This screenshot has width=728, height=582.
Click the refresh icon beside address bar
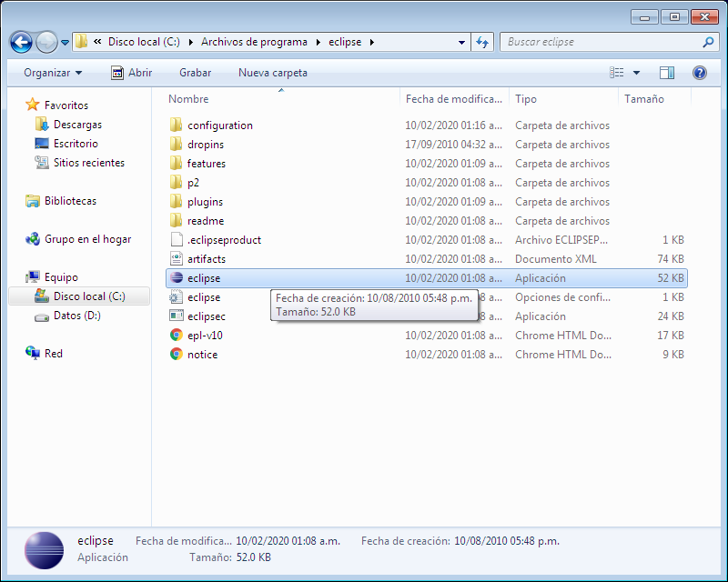pos(482,42)
